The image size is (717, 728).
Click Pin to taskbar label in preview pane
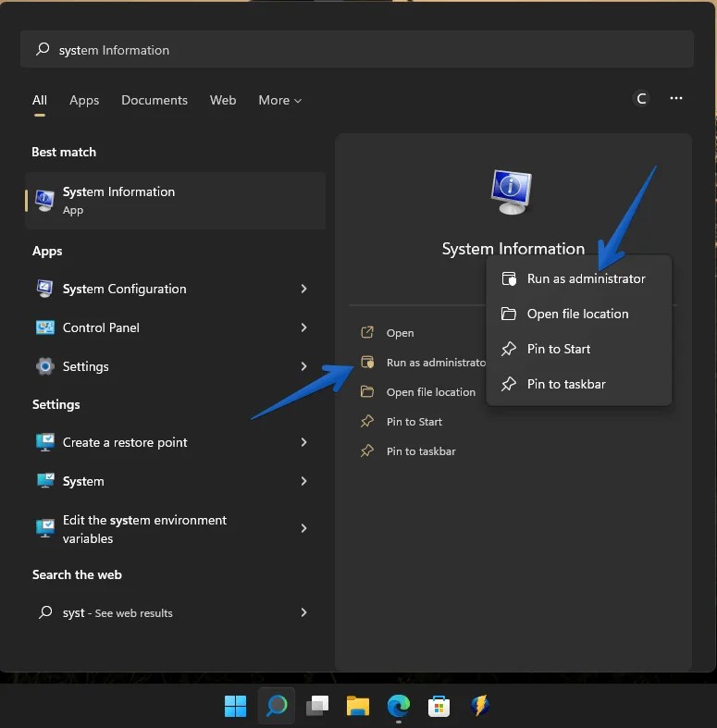(x=421, y=451)
